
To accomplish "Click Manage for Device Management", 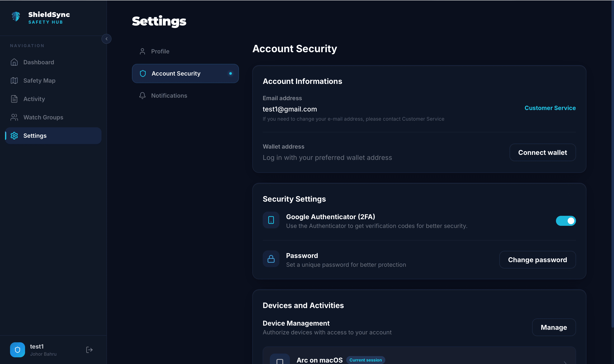I will [x=553, y=327].
